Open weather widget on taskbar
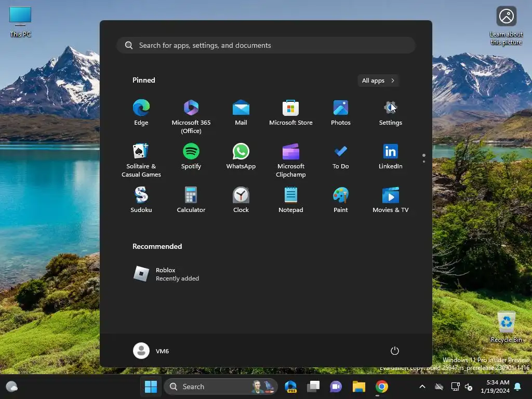 tap(12, 387)
